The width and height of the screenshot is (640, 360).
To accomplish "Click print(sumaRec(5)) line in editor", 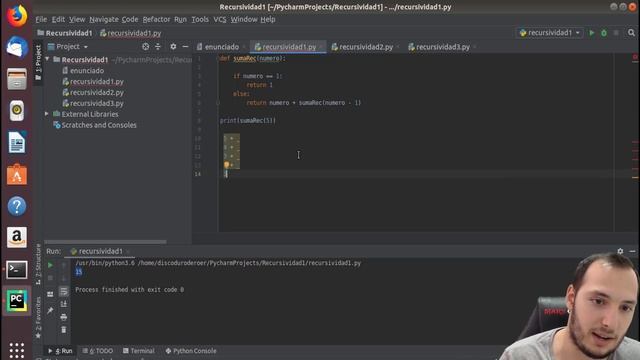I will tap(248, 120).
